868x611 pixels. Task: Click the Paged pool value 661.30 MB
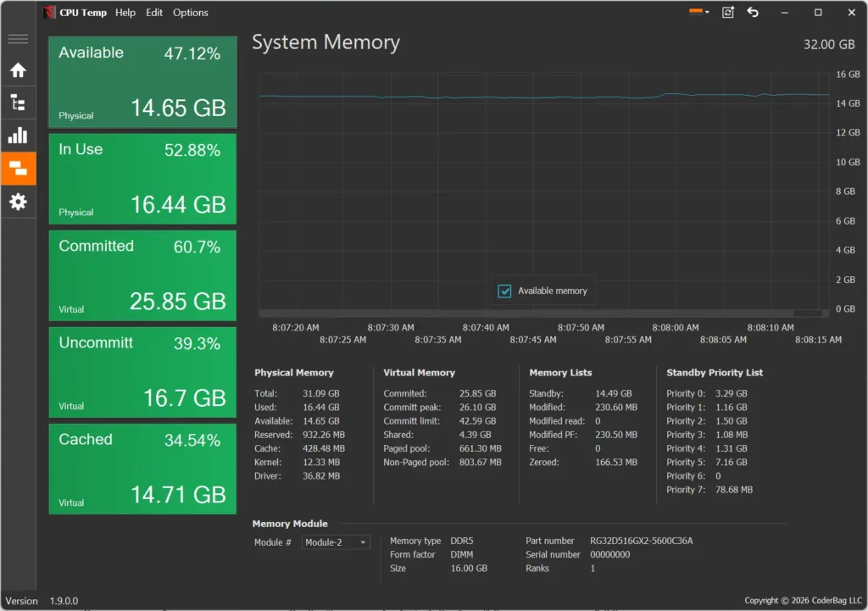point(481,449)
